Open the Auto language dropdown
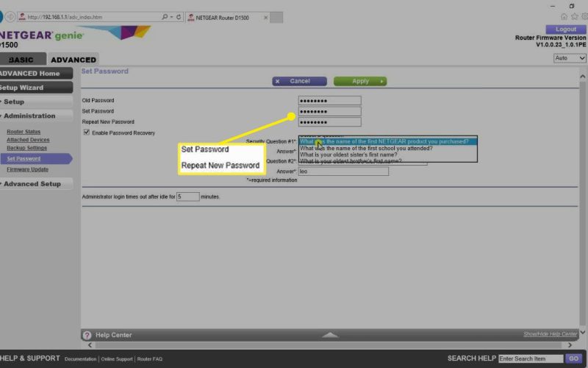The image size is (588, 368). [570, 58]
